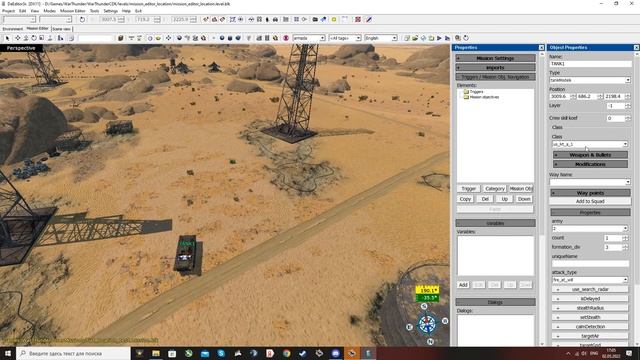The height and width of the screenshot is (360, 640).
Task: Expand the Mission Settings section
Action: [495, 58]
